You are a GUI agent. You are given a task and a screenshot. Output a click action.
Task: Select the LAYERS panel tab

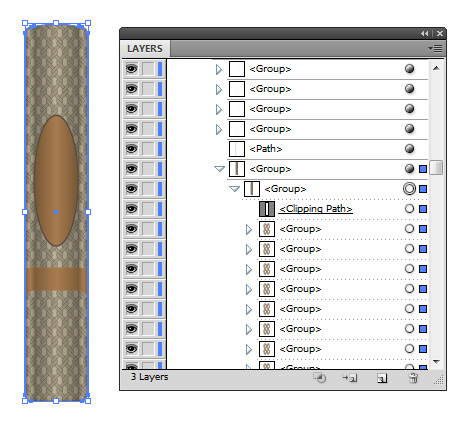pyautogui.click(x=145, y=49)
